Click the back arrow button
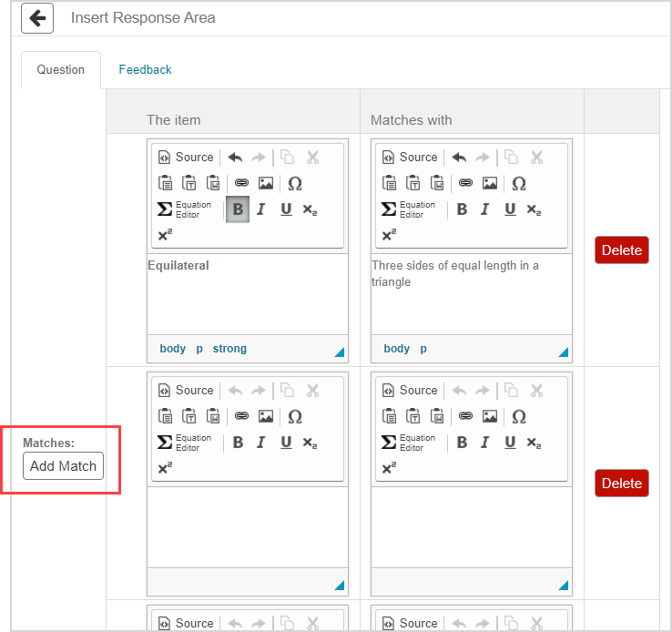The width and height of the screenshot is (672, 632). pos(37,18)
